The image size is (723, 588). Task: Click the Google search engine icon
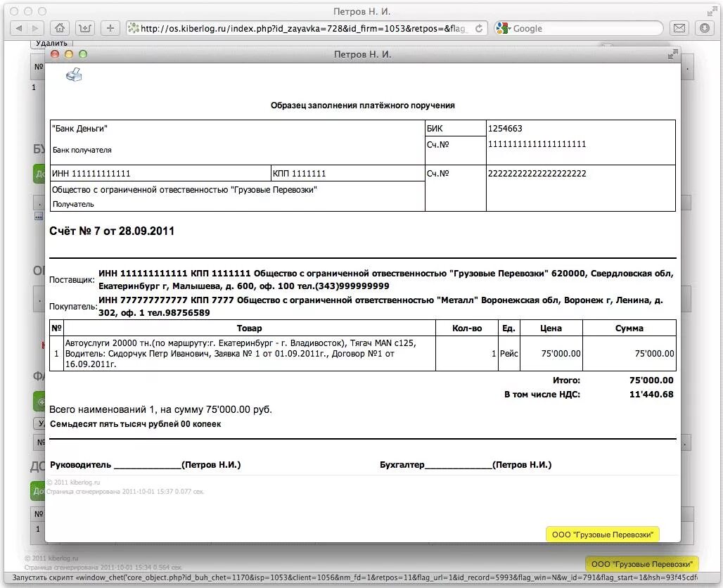503,28
